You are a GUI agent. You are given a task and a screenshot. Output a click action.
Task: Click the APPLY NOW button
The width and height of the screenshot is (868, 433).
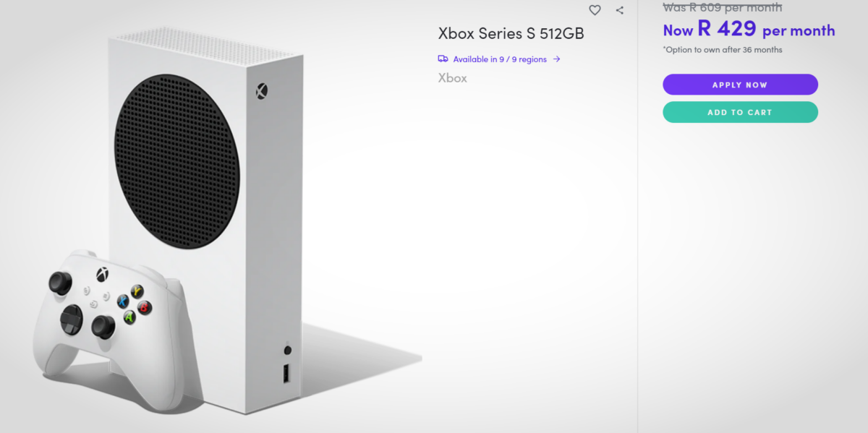coord(740,85)
